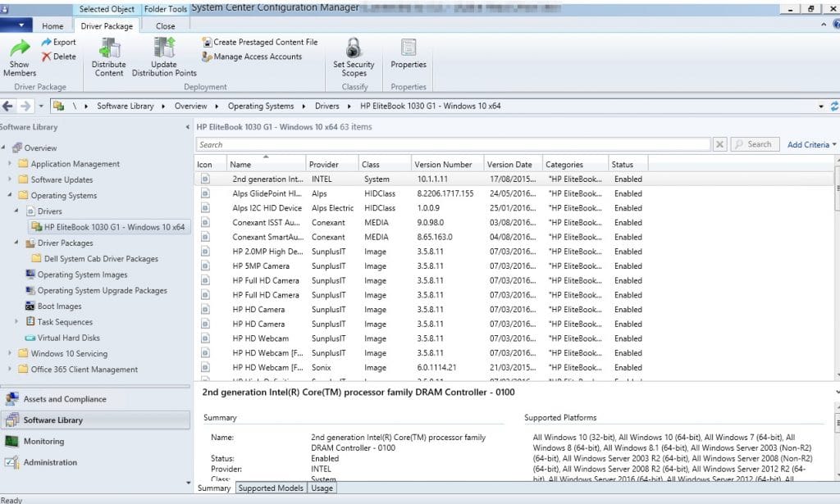The height and width of the screenshot is (504, 840).
Task: Open Properties from the ribbon
Action: tap(409, 54)
